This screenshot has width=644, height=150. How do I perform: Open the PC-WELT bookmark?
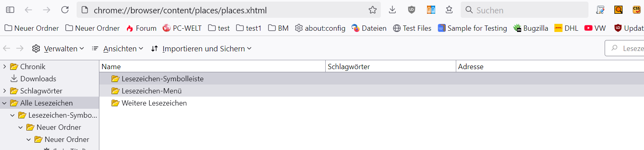coord(182,28)
